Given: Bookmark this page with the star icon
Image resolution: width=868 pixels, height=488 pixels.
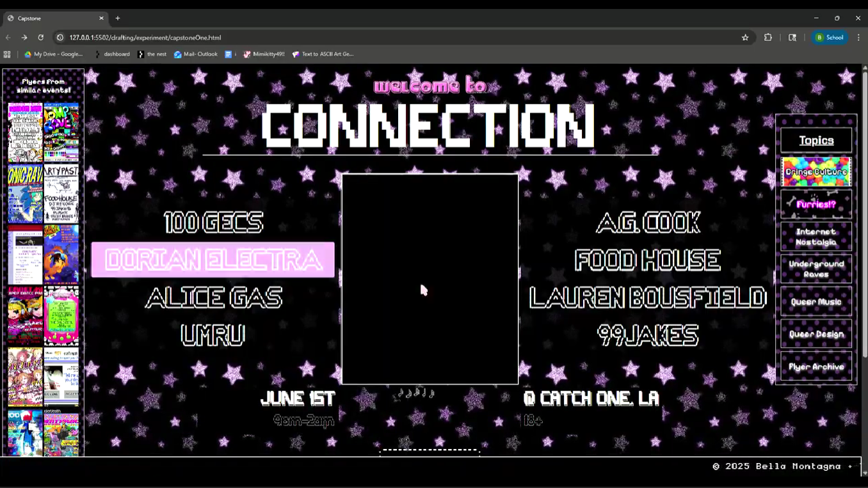Looking at the screenshot, I should [745, 38].
